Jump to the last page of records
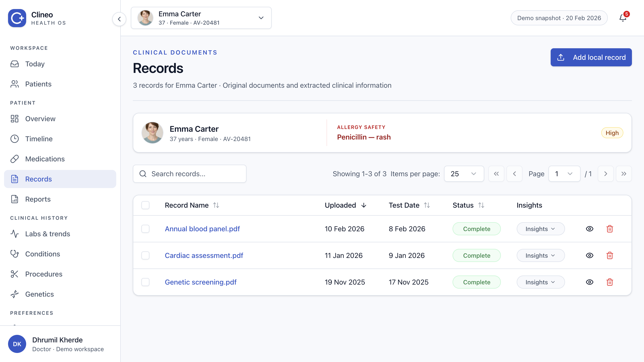The image size is (644, 362). pyautogui.click(x=624, y=174)
